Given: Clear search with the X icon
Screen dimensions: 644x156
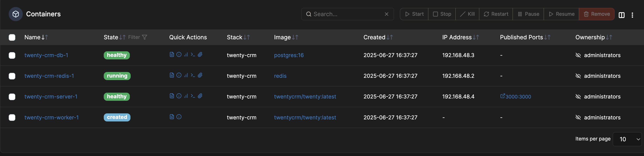Looking at the screenshot, I should 386,14.
